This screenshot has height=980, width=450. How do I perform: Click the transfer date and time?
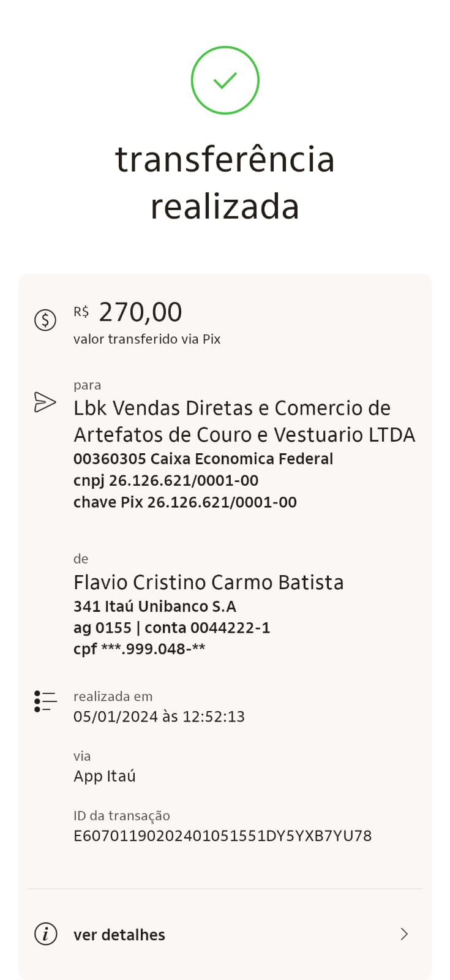[159, 717]
